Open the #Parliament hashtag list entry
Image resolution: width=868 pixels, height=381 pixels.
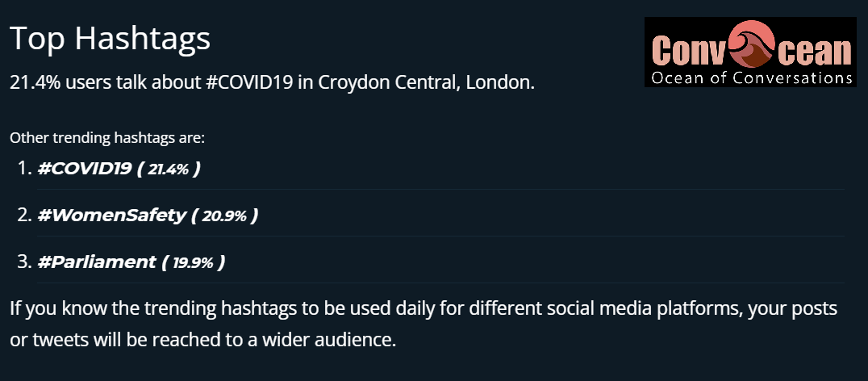tap(97, 262)
